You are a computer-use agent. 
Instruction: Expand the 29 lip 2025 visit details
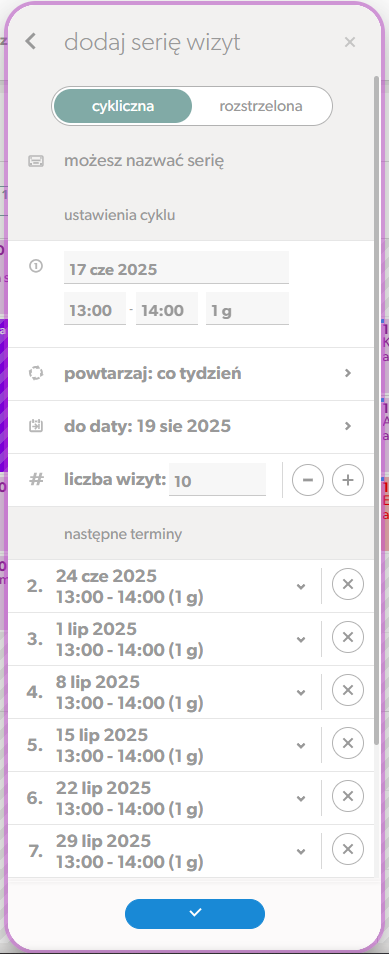[x=300, y=851]
